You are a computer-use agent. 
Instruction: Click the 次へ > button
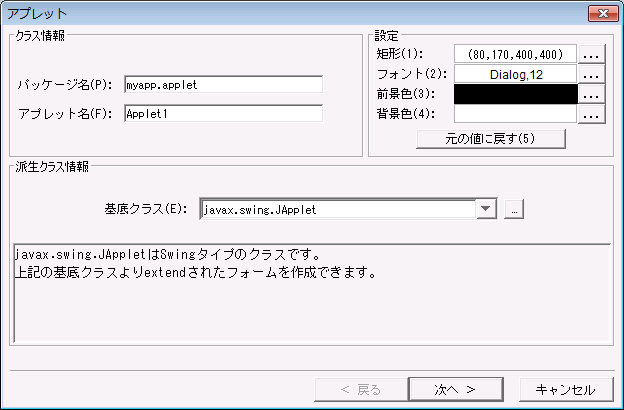click(456, 389)
